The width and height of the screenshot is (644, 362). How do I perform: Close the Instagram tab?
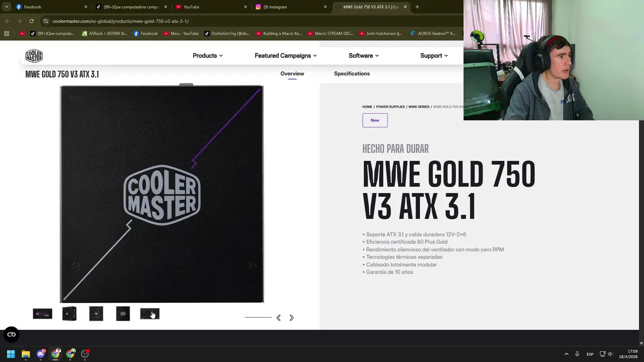pos(325,7)
